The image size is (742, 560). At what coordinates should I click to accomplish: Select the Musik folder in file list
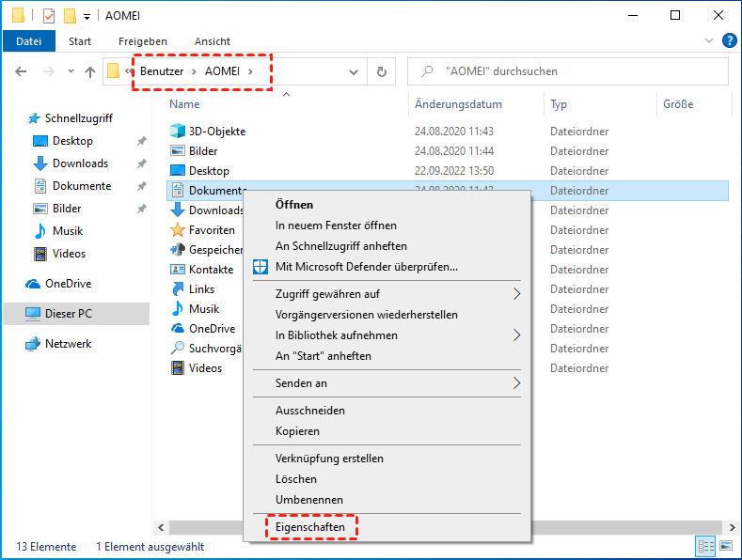[195, 309]
